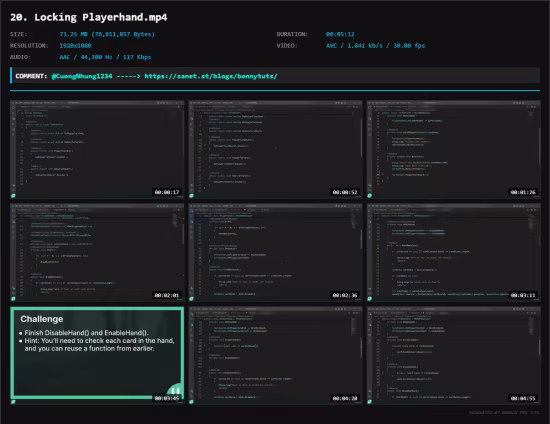550x424 pixels.
Task: Click the "RESOLUTION:" label
Action: [29, 46]
